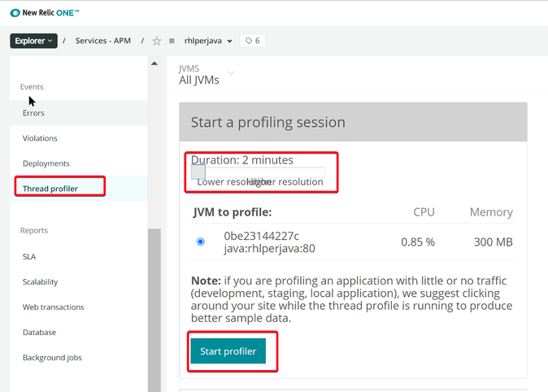This screenshot has width=548, height=392.
Task: Click the Memory value 300 MB
Action: [494, 242]
